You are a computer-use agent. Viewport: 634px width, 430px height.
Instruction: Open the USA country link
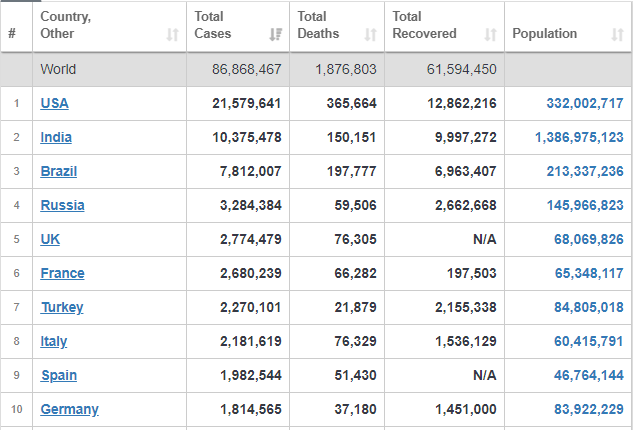(54, 103)
